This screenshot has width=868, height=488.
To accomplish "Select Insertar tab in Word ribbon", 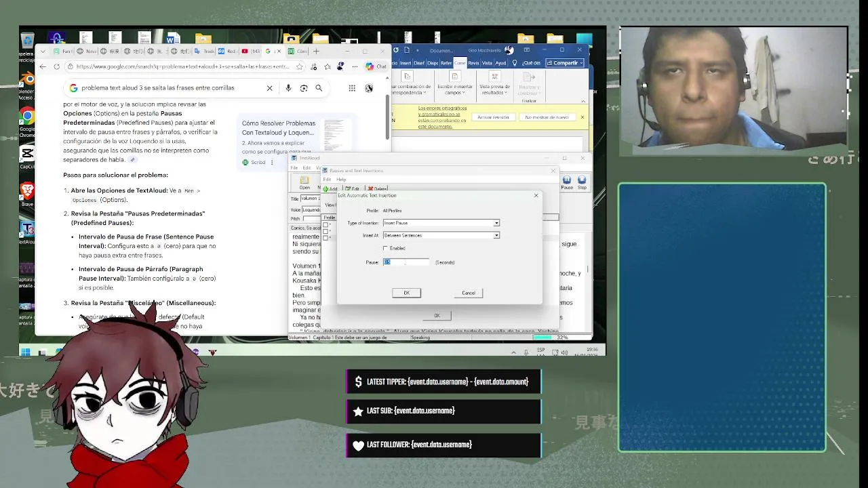I will coord(406,63).
